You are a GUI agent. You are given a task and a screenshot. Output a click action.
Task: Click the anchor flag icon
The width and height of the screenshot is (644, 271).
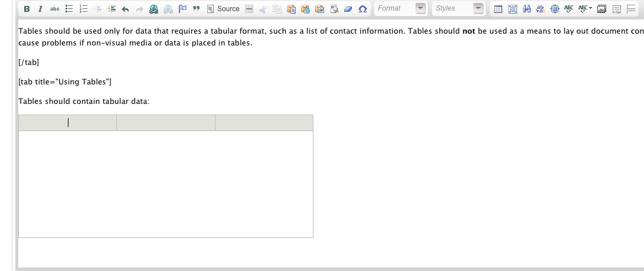click(182, 9)
